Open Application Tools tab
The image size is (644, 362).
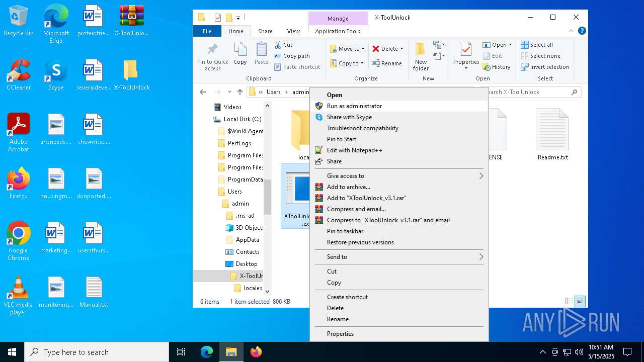(338, 31)
